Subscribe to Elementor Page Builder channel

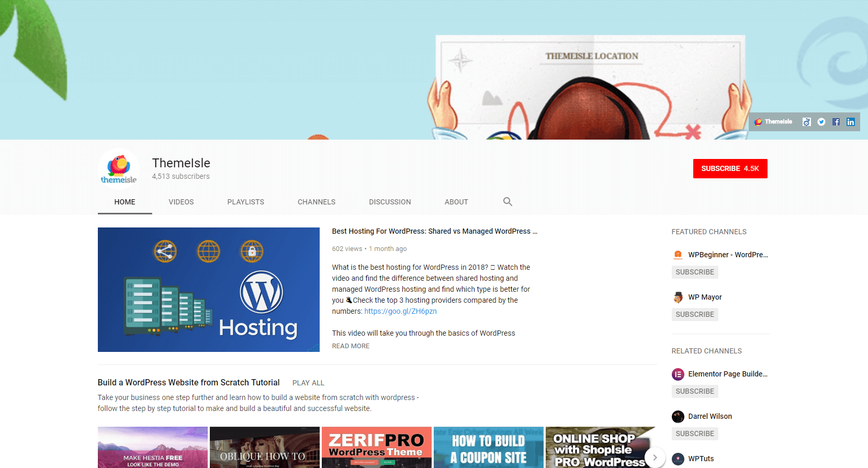(695, 391)
